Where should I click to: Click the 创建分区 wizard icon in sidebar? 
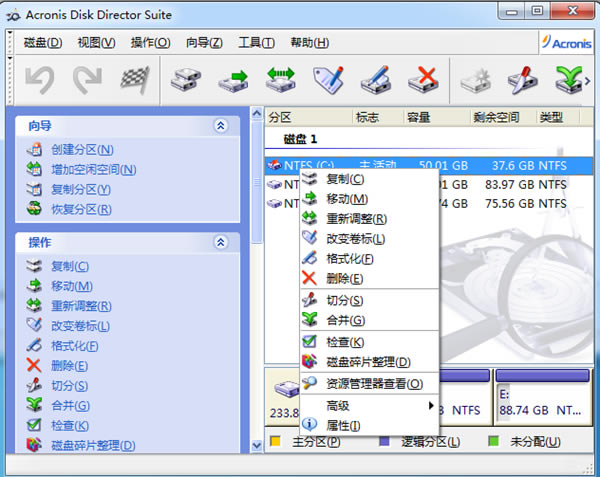tap(34, 150)
